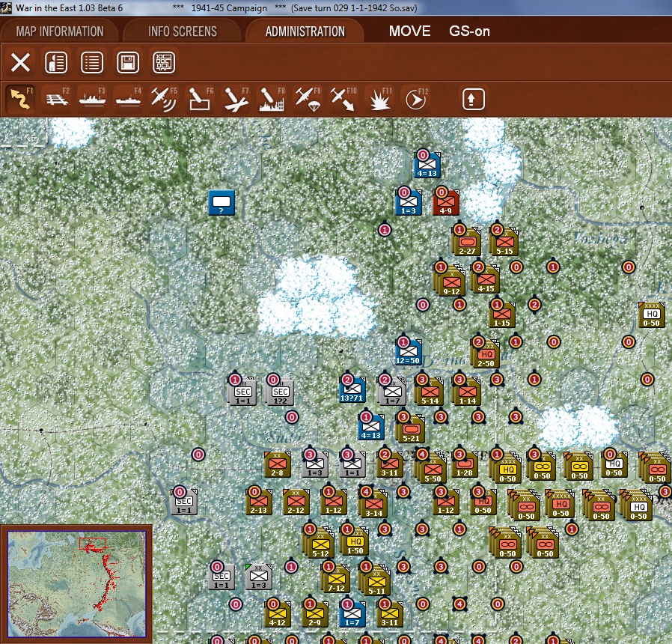Click the F11 explosion mode icon
This screenshot has width=672, height=644.
coord(379,99)
